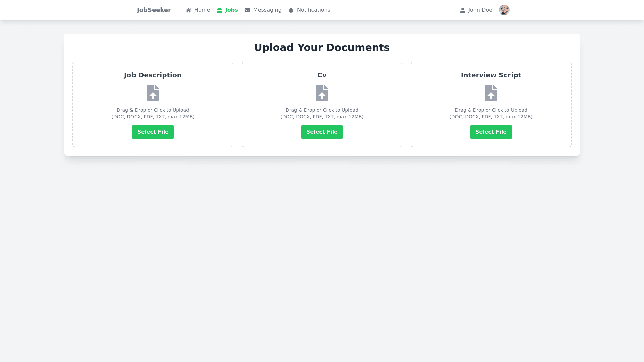Viewport: 644px width, 362px height.
Task: Open the Messaging menu item
Action: tap(267, 10)
